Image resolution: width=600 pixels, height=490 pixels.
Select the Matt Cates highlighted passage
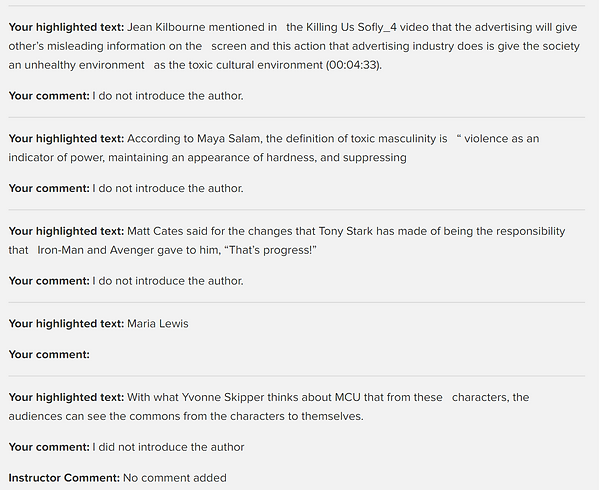coord(287,241)
